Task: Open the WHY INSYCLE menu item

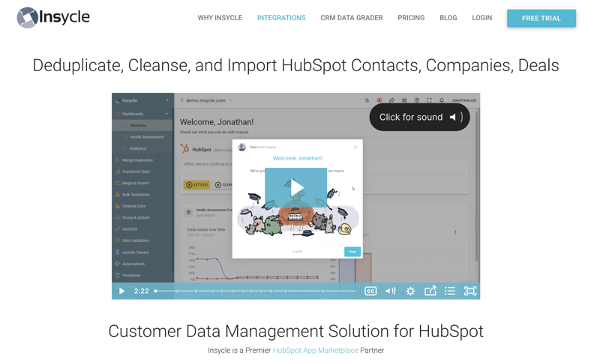Action: pos(220,18)
